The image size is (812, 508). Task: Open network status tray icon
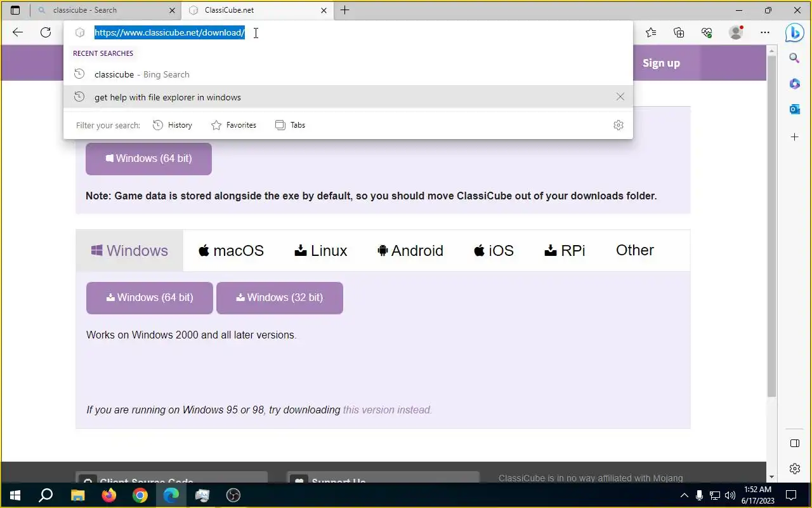(x=715, y=495)
